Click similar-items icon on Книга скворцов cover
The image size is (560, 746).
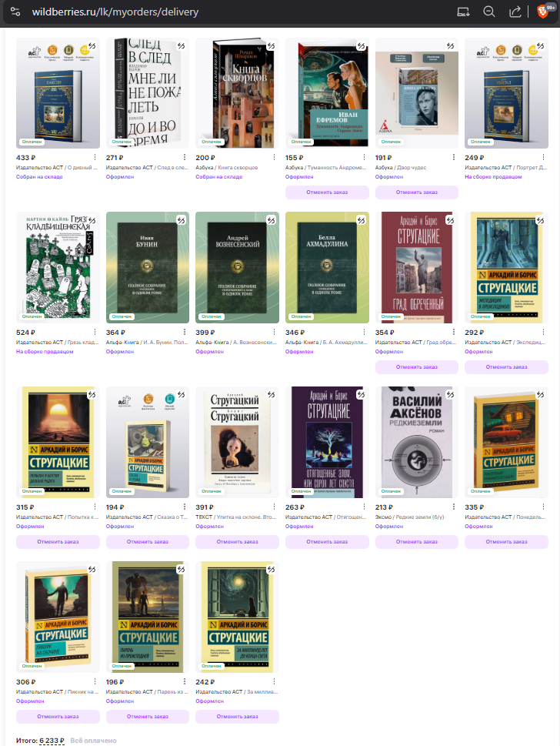click(271, 45)
